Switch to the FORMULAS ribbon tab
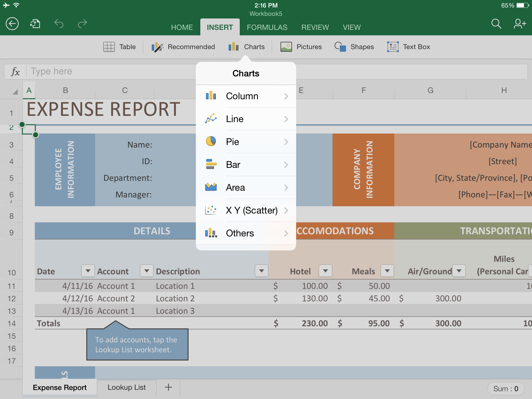 pos(267,27)
